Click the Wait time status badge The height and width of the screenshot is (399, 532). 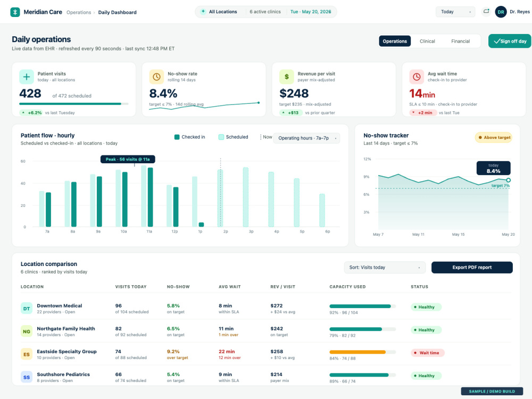[428, 353]
